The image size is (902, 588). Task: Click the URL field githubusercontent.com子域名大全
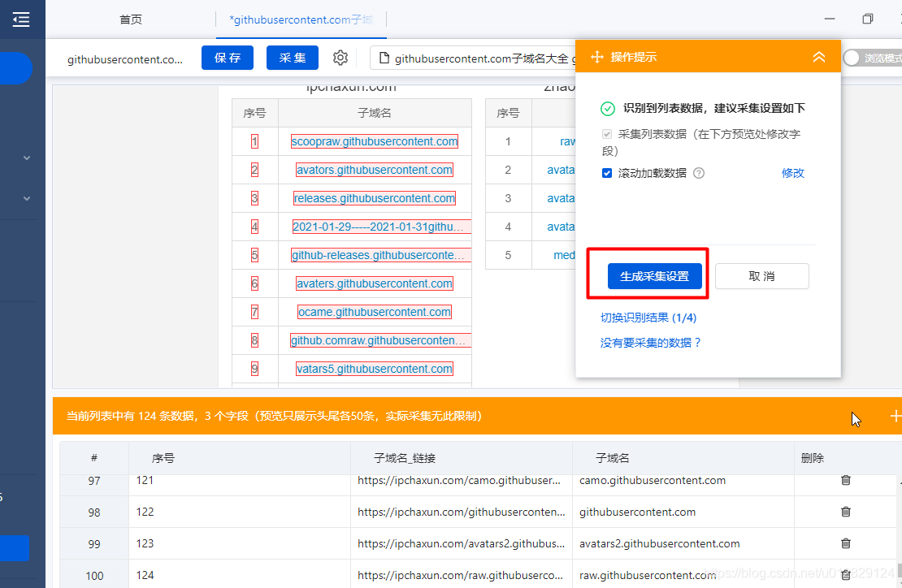471,58
